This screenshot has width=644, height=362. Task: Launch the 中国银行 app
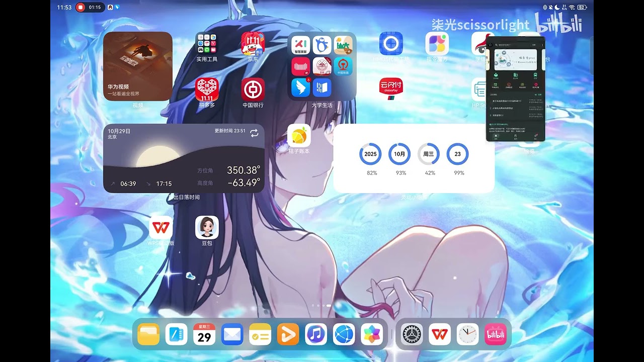(253, 89)
